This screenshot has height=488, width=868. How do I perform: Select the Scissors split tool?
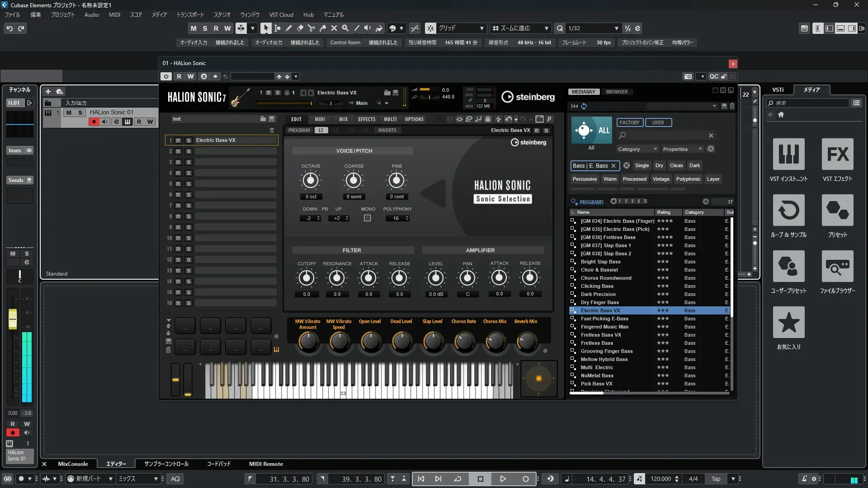point(311,28)
